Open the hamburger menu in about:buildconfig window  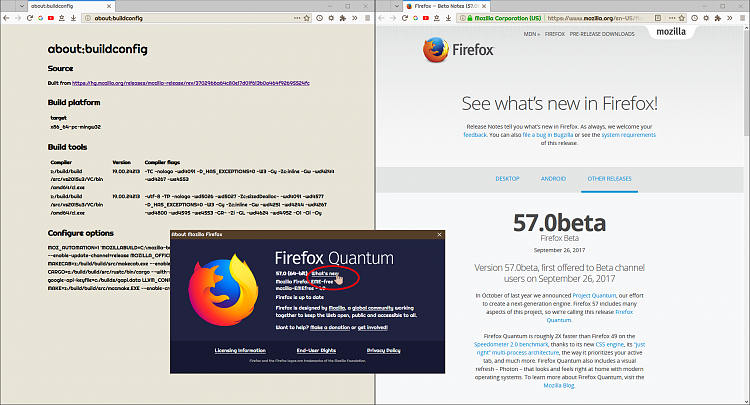pyautogui.click(x=367, y=18)
